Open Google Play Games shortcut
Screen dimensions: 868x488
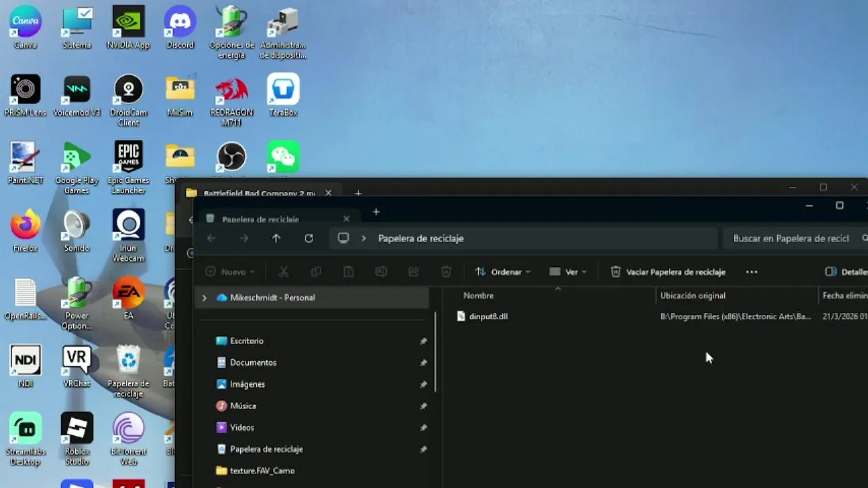(x=77, y=167)
